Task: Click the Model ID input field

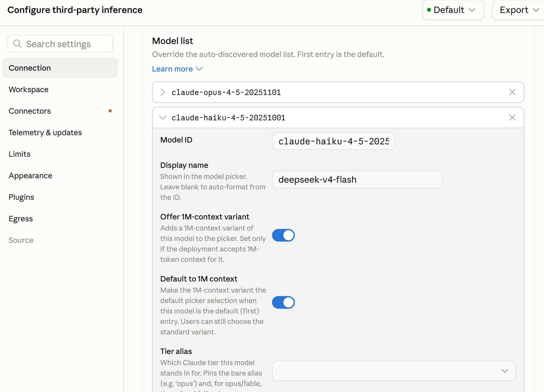Action: (x=333, y=141)
